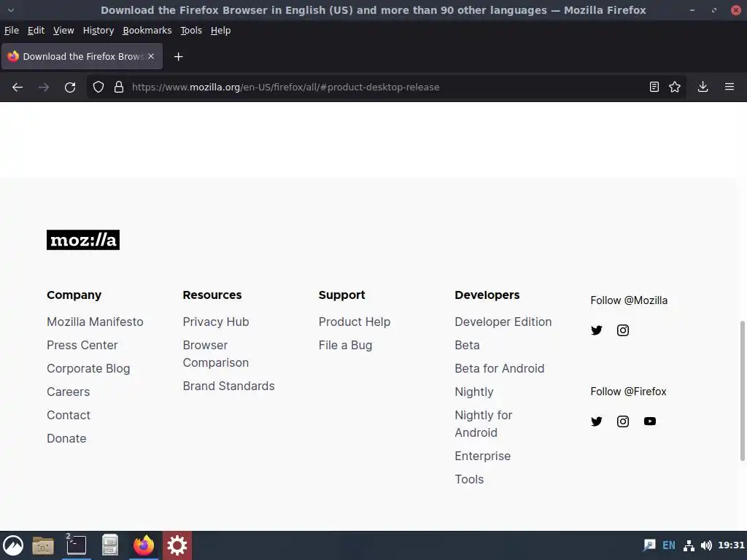747x560 pixels.
Task: Show site security padlock info
Action: 119,87
